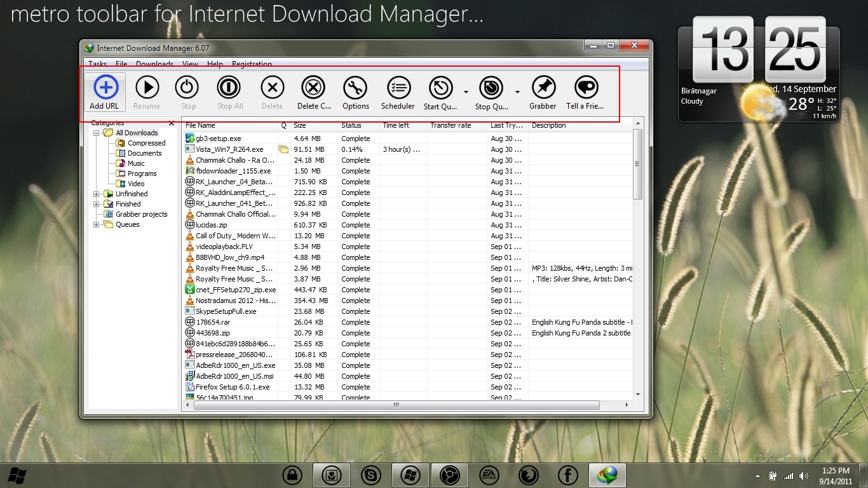Open the Help menu
868x488 pixels.
[215, 64]
